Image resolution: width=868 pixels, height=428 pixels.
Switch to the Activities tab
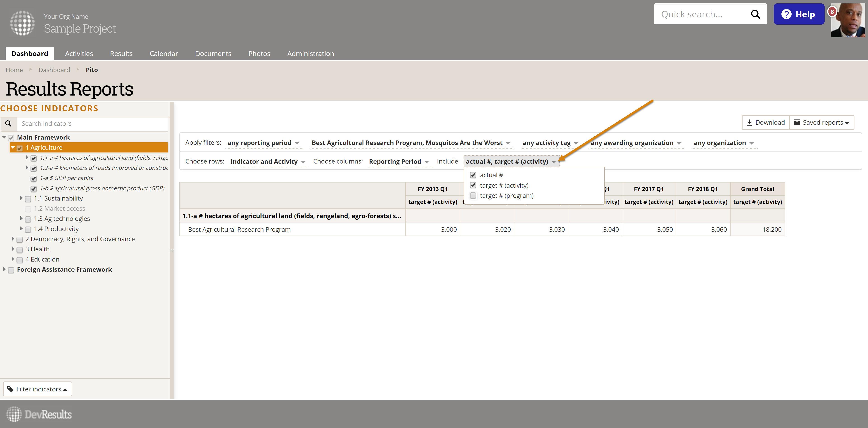[79, 54]
